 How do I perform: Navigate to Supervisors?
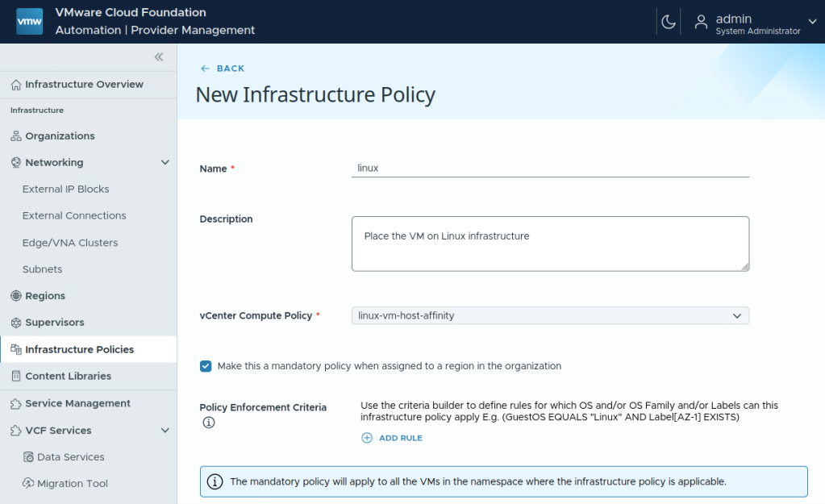click(55, 323)
